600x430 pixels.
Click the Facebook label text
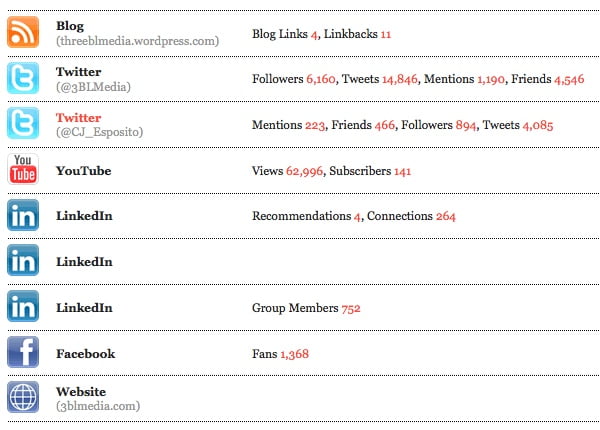[x=85, y=354]
